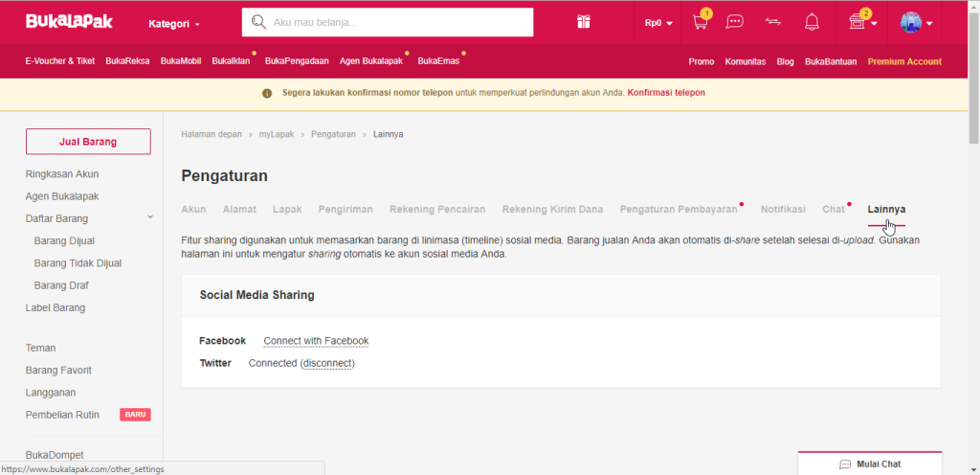Switch to Rekening Kirim Dana tab

(552, 210)
